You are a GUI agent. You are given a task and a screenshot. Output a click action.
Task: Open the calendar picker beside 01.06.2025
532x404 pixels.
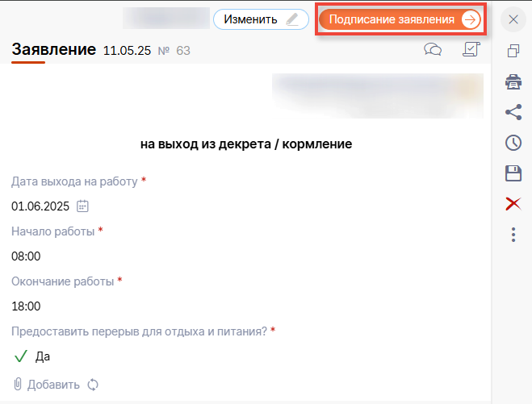pyautogui.click(x=82, y=206)
